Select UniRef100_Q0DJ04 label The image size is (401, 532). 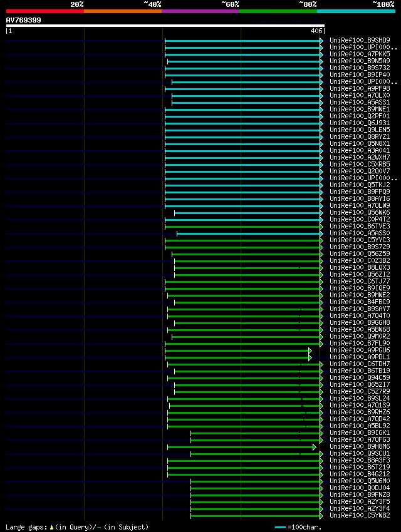click(x=360, y=488)
